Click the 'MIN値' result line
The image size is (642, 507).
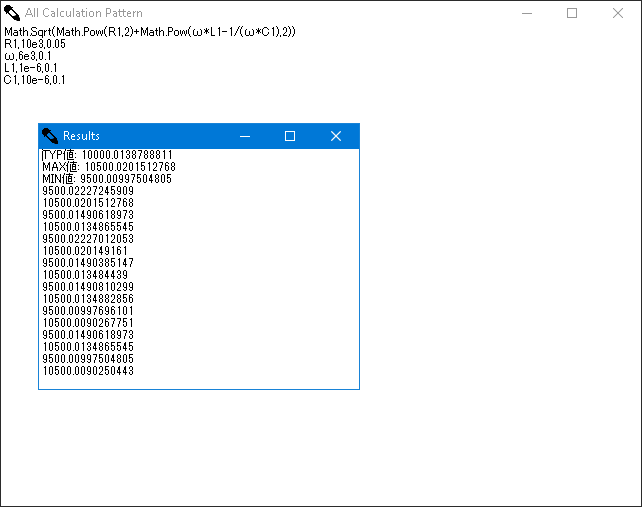click(107, 179)
